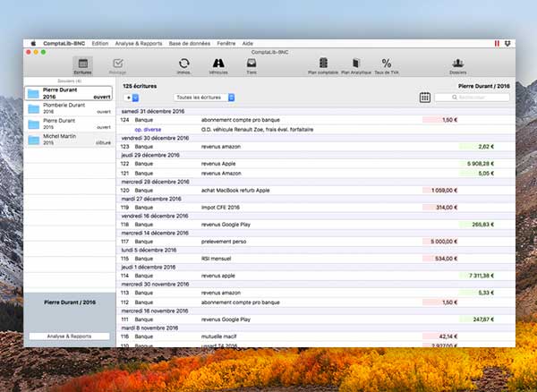Click the 314,00 € expense amount
Screen dimensions: 537x392
[x=447, y=208]
